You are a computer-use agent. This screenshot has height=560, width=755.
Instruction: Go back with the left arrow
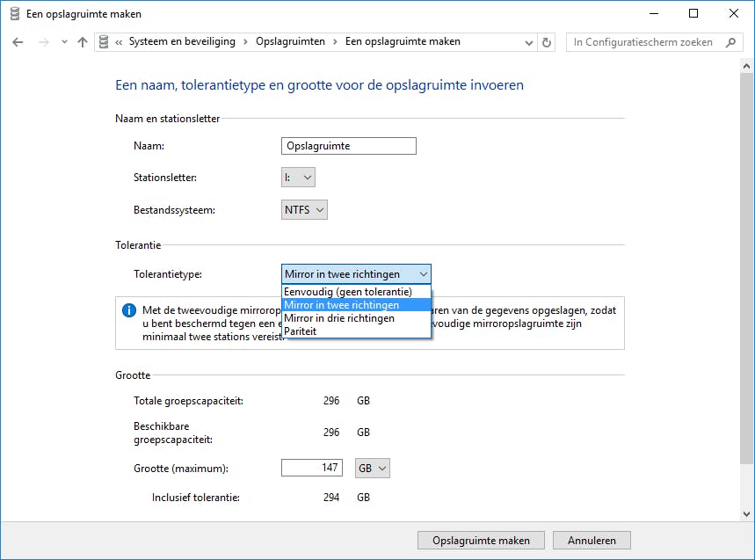(18, 42)
